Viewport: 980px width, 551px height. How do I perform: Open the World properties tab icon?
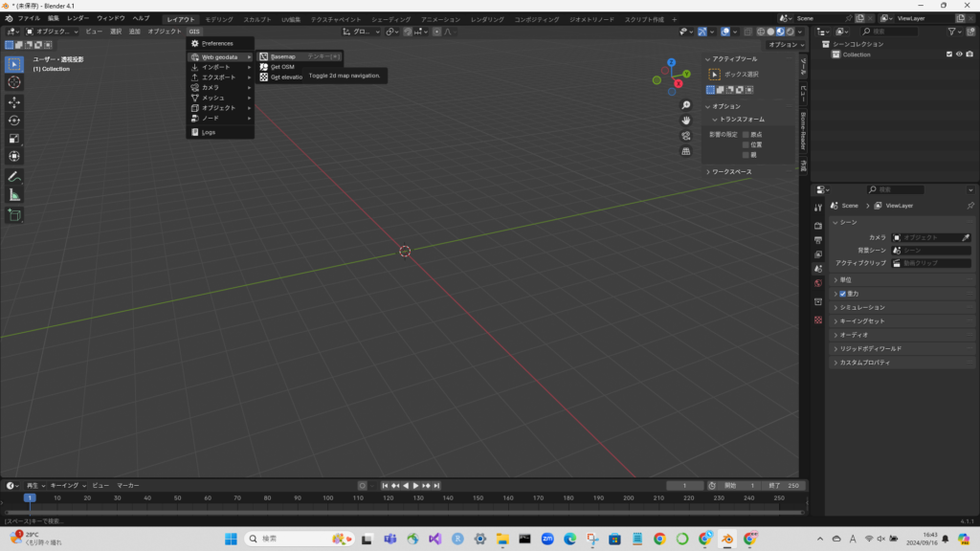tap(818, 284)
